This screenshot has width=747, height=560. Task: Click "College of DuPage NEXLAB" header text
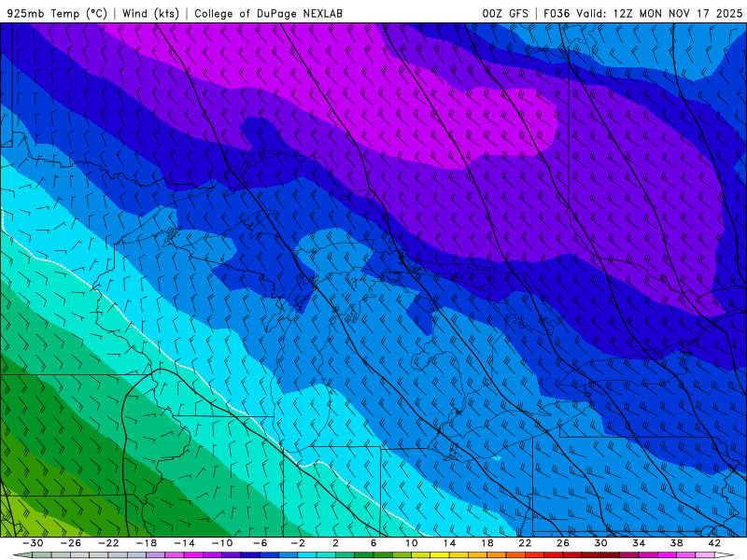268,13
